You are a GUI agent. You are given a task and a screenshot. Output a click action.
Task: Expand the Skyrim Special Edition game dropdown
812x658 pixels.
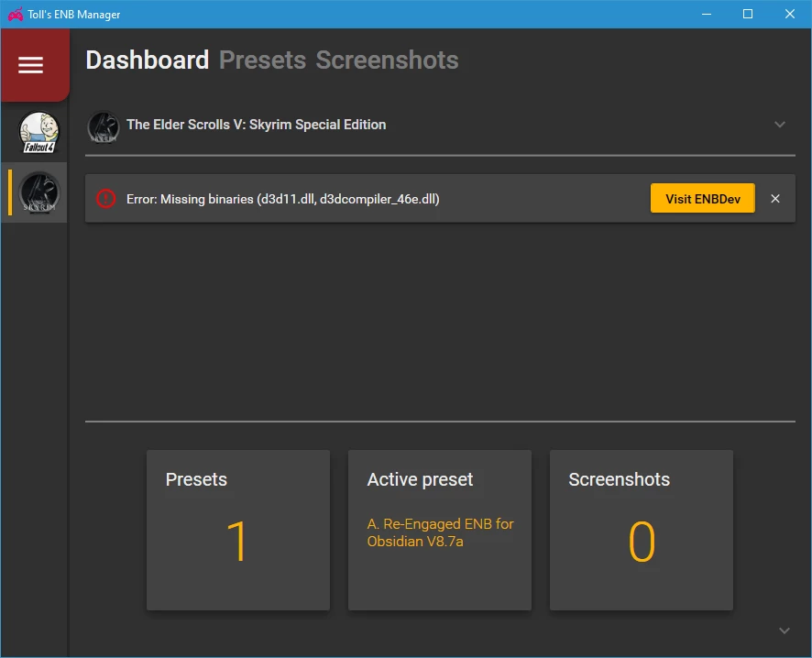click(780, 125)
